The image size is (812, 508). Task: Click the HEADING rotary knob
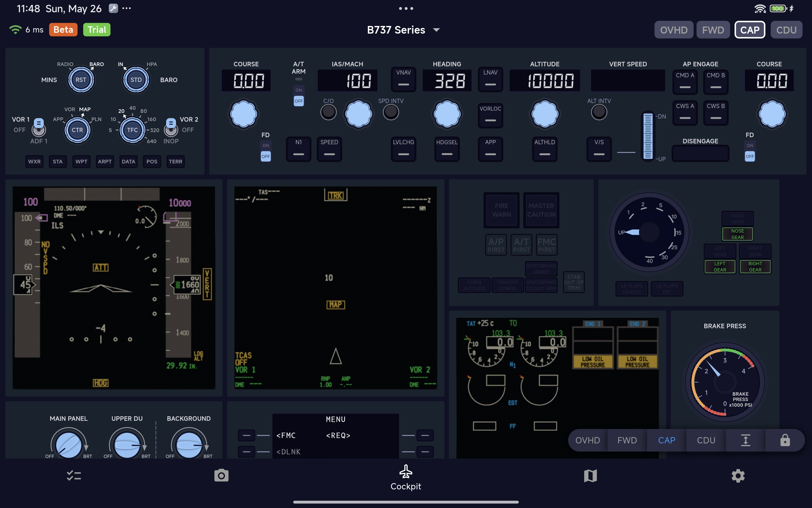447,114
